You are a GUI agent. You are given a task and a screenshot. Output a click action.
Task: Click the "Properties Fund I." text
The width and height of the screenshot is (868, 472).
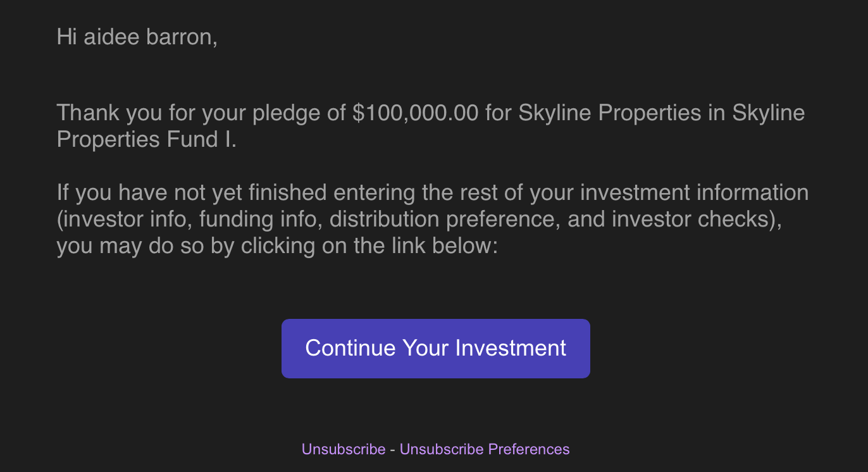pyautogui.click(x=147, y=139)
